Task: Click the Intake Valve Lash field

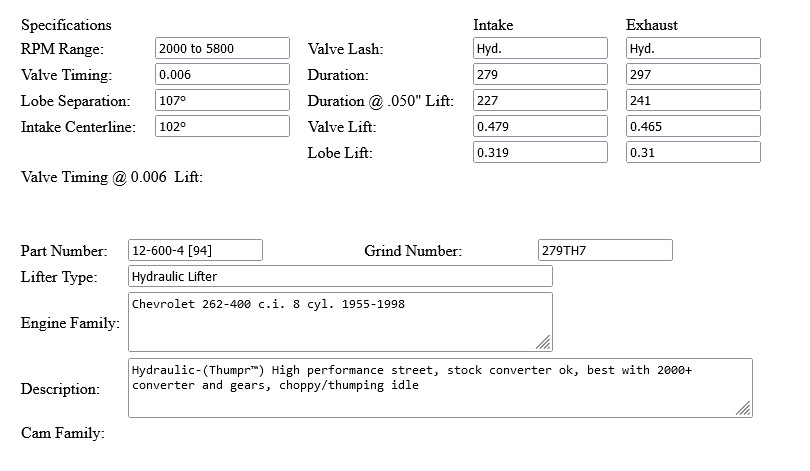Action: point(540,48)
